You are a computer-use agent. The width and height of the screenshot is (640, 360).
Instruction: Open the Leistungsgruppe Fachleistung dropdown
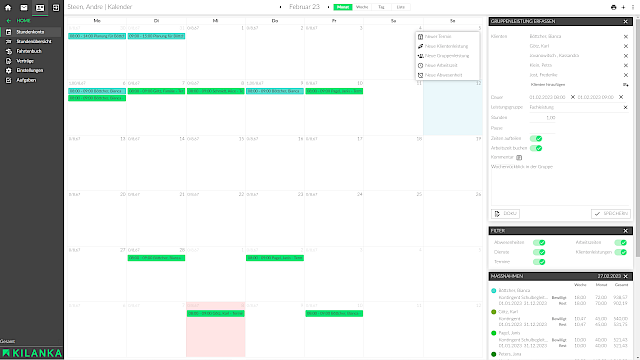575,107
